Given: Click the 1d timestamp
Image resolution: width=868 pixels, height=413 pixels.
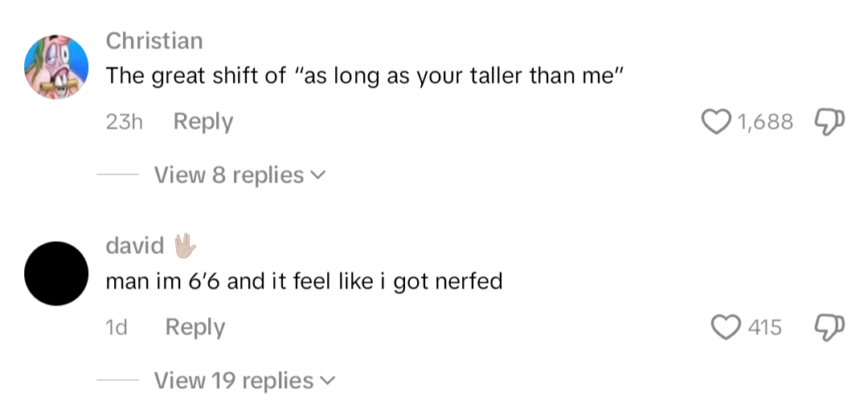Looking at the screenshot, I should tap(117, 328).
